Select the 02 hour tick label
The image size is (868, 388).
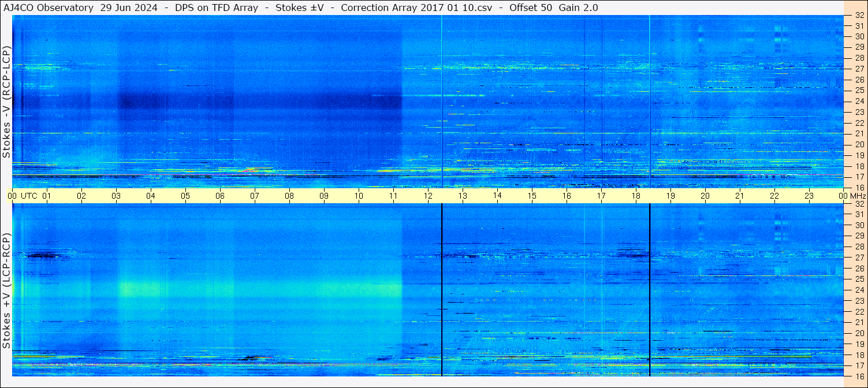point(81,196)
